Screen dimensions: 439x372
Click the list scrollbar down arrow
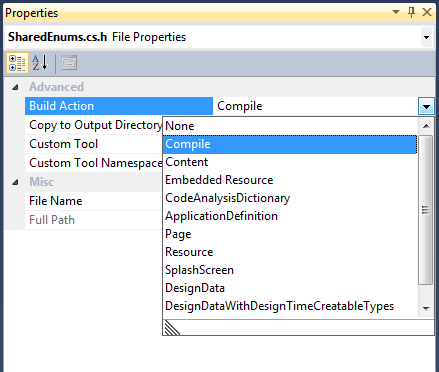click(x=426, y=308)
